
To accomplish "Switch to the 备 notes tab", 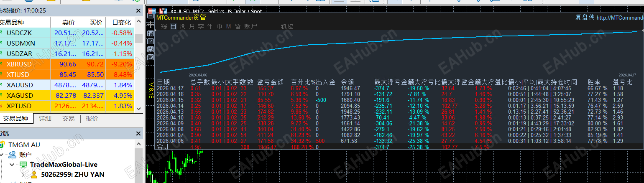I will (238, 26).
